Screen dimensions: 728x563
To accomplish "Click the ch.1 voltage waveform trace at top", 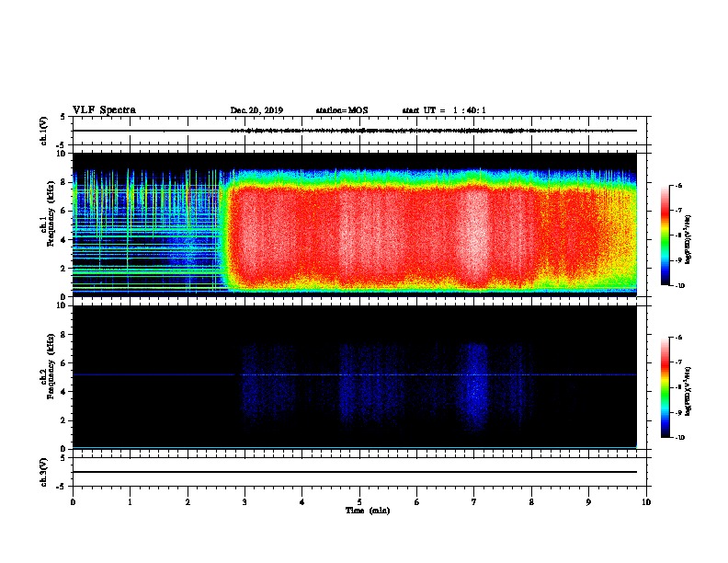I will point(354,131).
